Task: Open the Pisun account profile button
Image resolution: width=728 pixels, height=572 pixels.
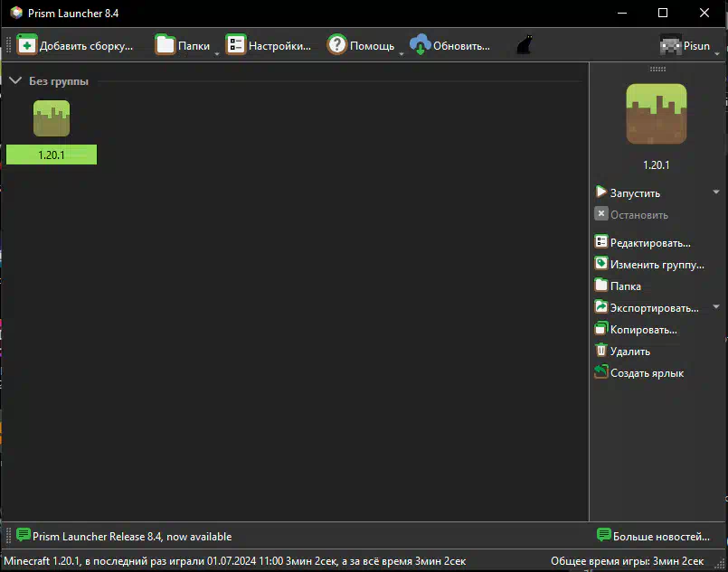Action: coord(685,45)
